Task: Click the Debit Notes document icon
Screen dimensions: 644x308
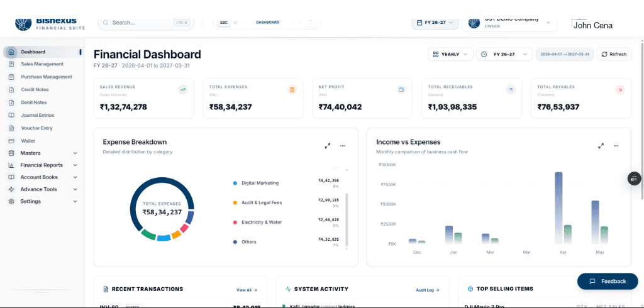Action: (11, 102)
